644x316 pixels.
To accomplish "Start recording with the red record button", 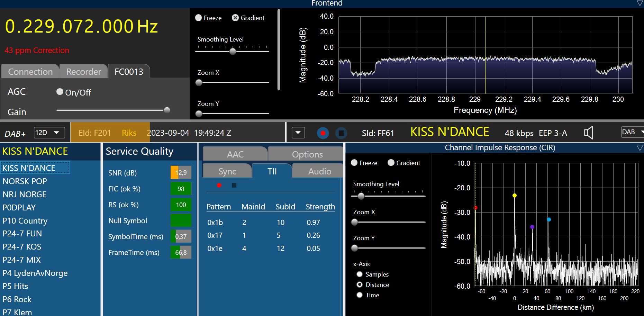I will (323, 133).
